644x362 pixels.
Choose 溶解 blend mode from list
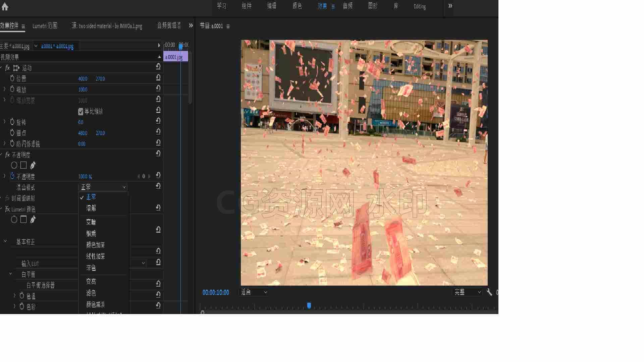coord(91,208)
